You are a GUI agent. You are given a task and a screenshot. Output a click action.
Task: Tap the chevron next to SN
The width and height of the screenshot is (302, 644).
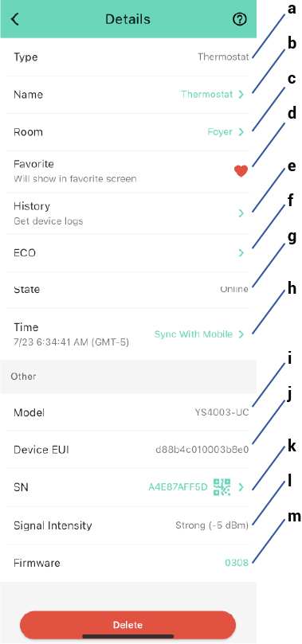[x=241, y=487]
